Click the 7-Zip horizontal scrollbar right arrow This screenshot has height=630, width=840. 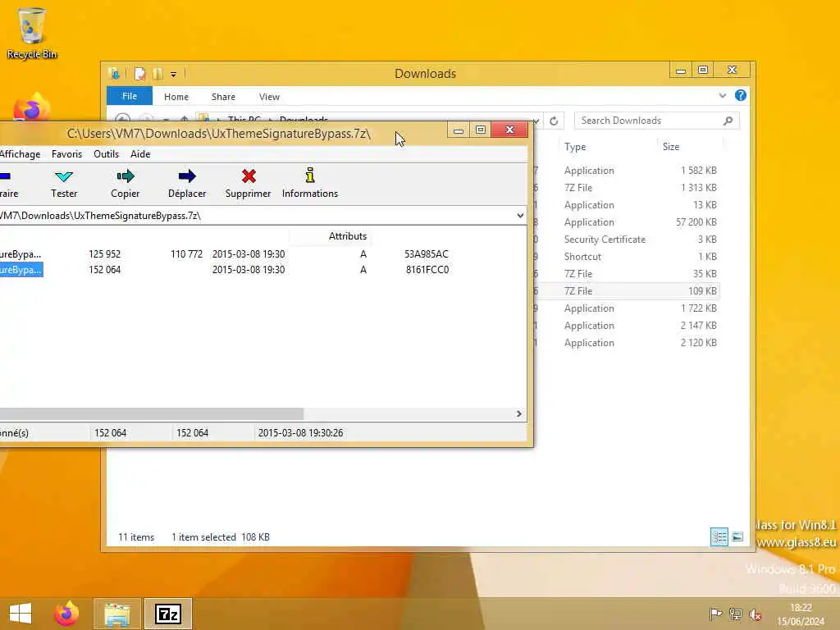coord(518,413)
